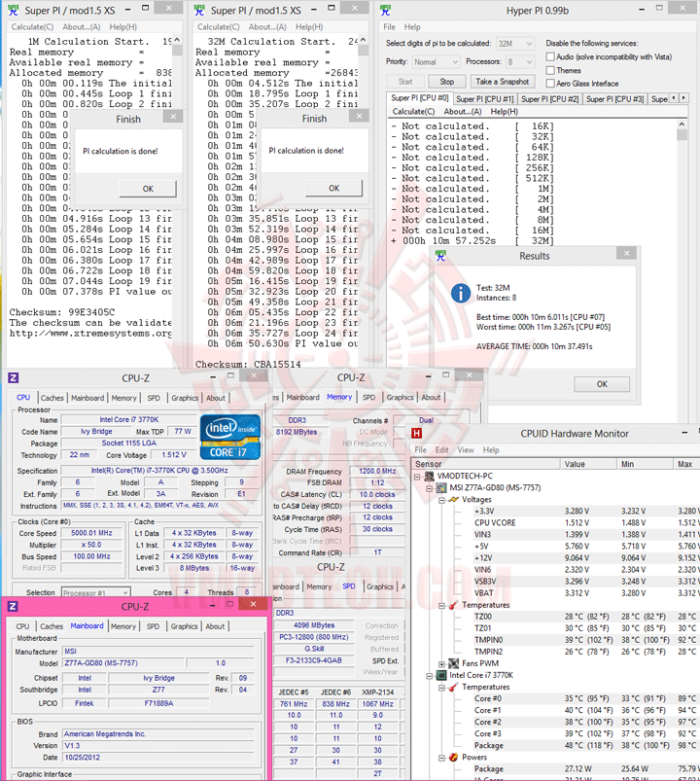
Task: Open the Processors count dropdown
Action: click(x=519, y=62)
